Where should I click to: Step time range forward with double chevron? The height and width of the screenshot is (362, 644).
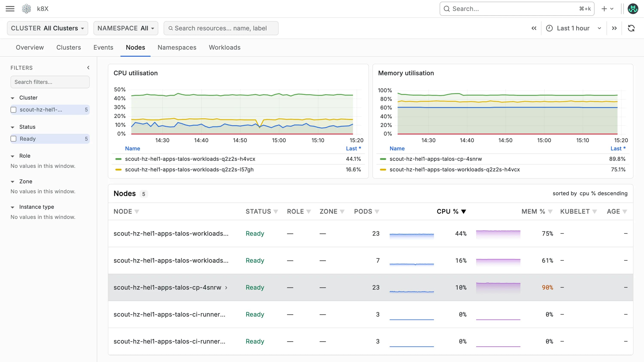pyautogui.click(x=614, y=28)
